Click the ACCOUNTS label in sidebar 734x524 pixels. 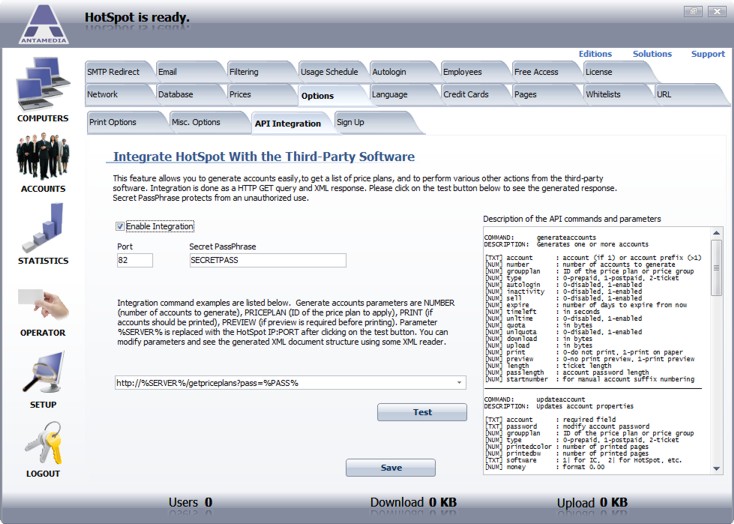click(43, 189)
